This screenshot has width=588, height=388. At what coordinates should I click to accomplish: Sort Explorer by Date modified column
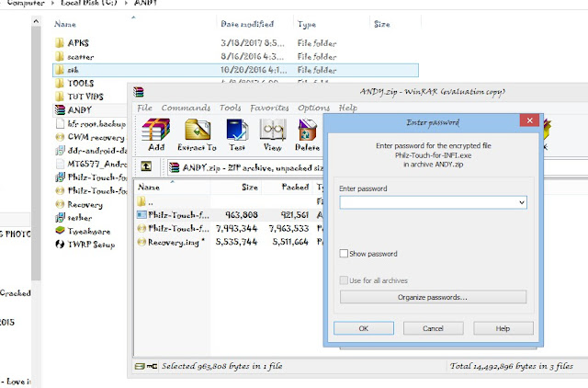(x=247, y=24)
